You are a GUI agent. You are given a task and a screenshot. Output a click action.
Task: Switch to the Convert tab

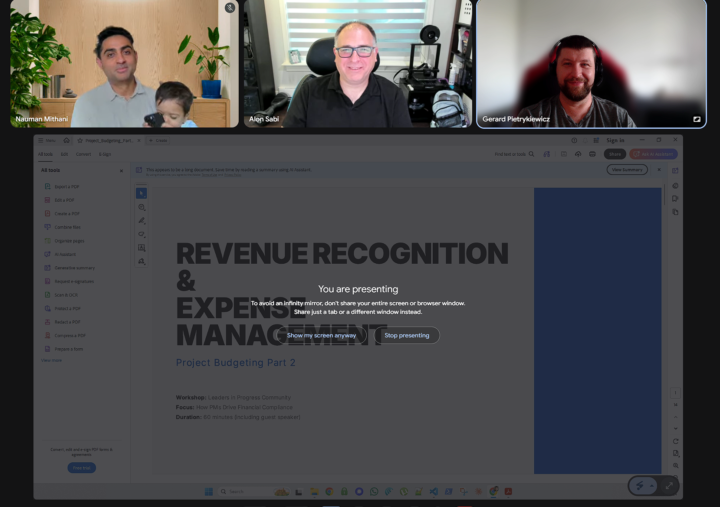[x=83, y=154]
